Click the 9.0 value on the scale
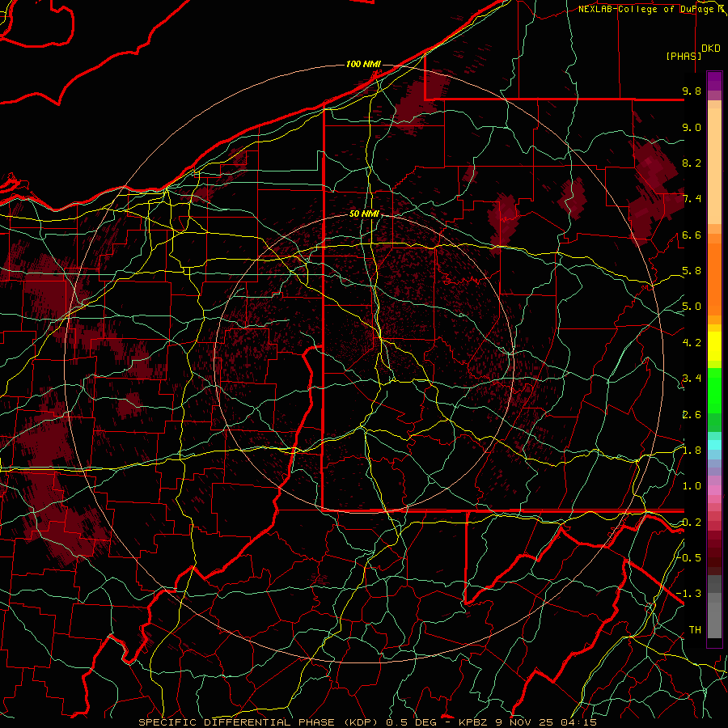The width and height of the screenshot is (728, 728). point(692,127)
